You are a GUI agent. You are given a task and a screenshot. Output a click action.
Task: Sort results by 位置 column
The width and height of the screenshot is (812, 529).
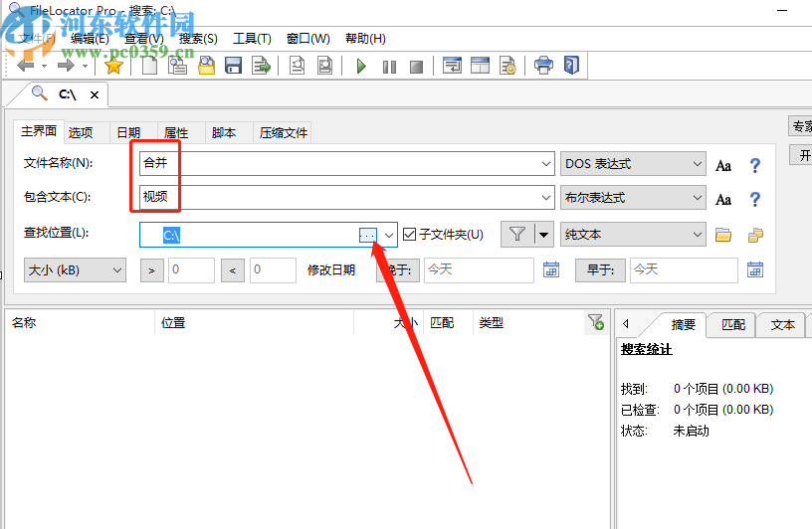click(x=255, y=323)
